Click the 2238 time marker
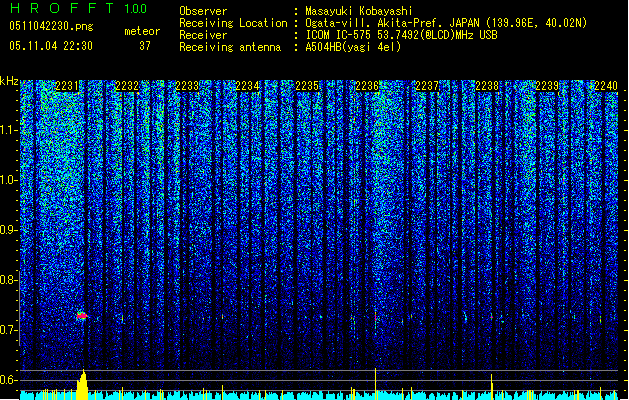The width and height of the screenshot is (629, 400). point(487,86)
